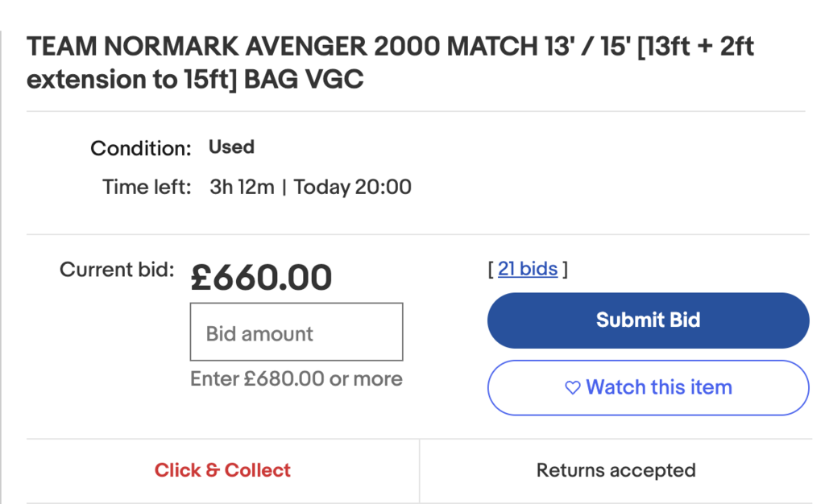Image resolution: width=825 pixels, height=504 pixels.
Task: Click the 'Used' condition value
Action: [231, 147]
